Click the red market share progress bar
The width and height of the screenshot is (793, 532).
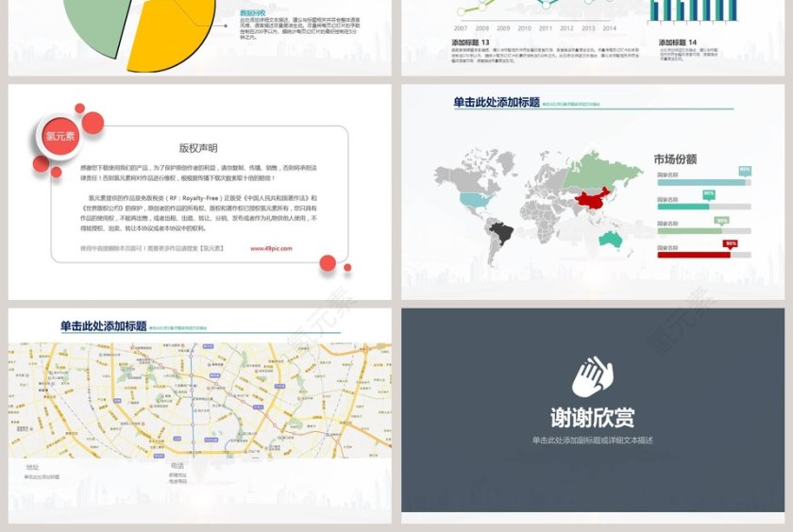point(694,255)
